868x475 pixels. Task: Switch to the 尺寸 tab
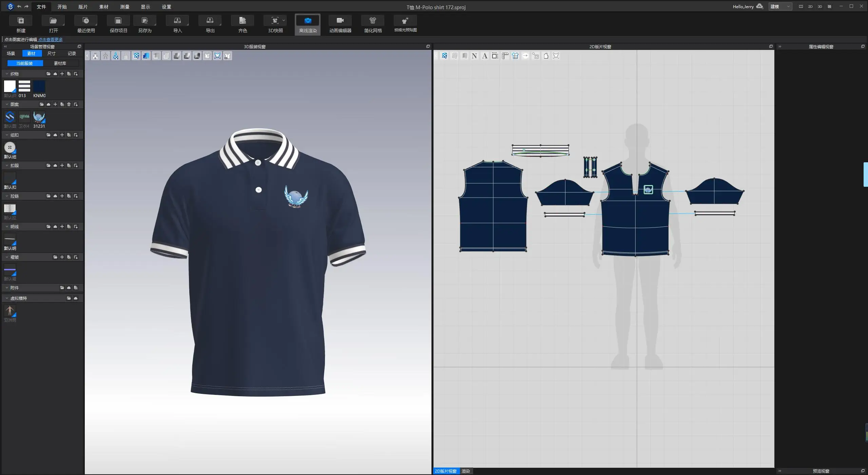tap(51, 53)
